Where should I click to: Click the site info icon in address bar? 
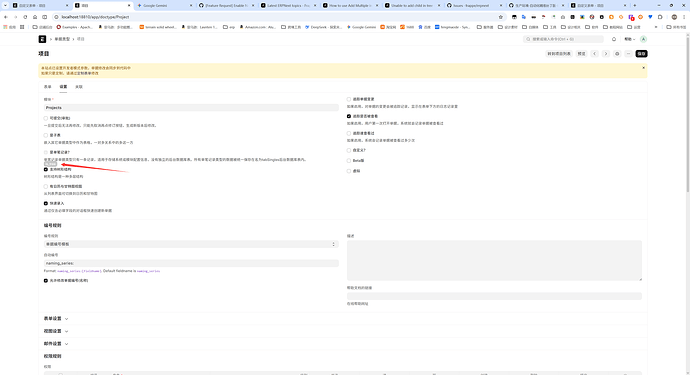point(56,17)
